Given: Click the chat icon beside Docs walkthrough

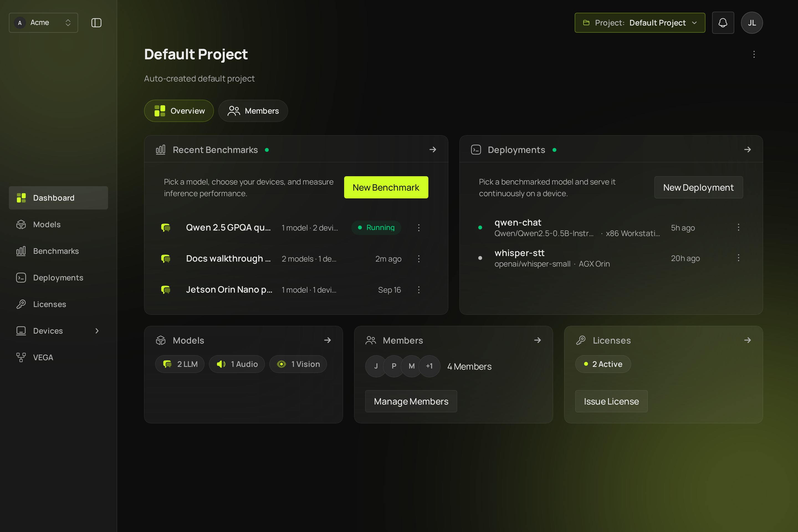Looking at the screenshot, I should click(166, 259).
